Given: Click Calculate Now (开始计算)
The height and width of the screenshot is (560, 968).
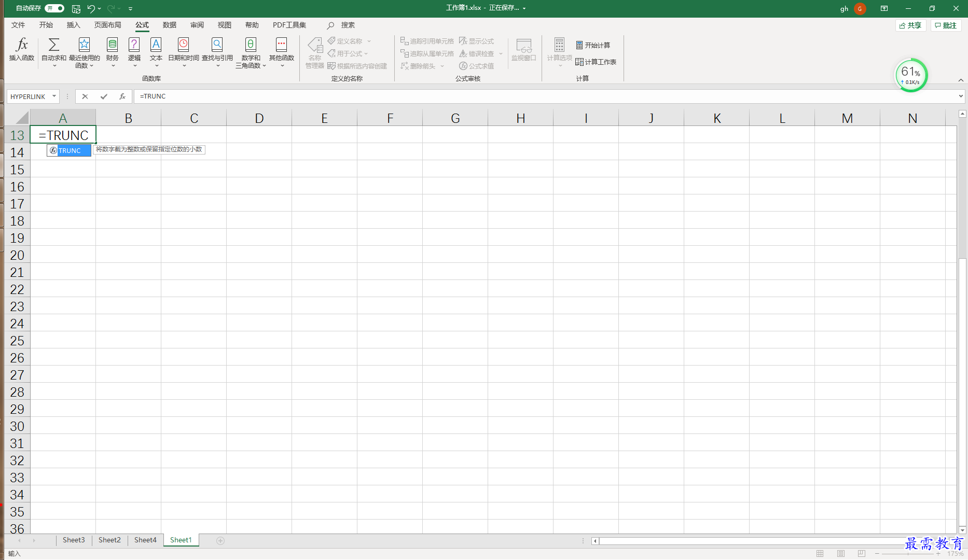Looking at the screenshot, I should (x=593, y=45).
